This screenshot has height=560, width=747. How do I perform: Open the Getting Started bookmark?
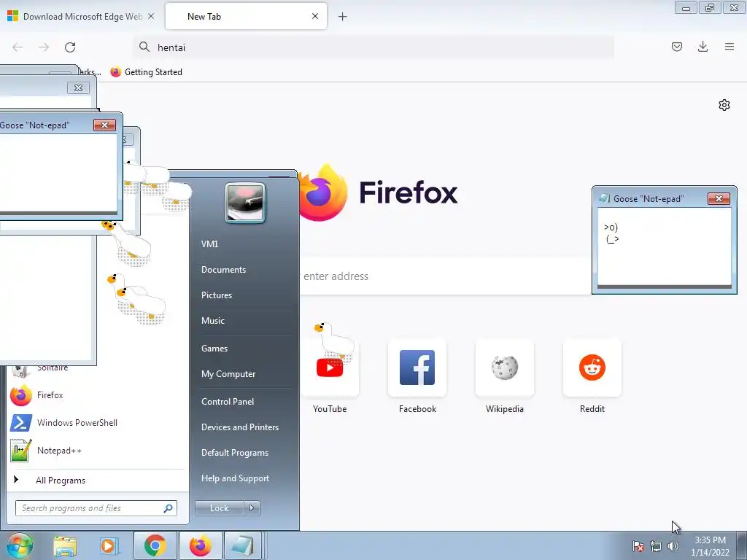[146, 72]
